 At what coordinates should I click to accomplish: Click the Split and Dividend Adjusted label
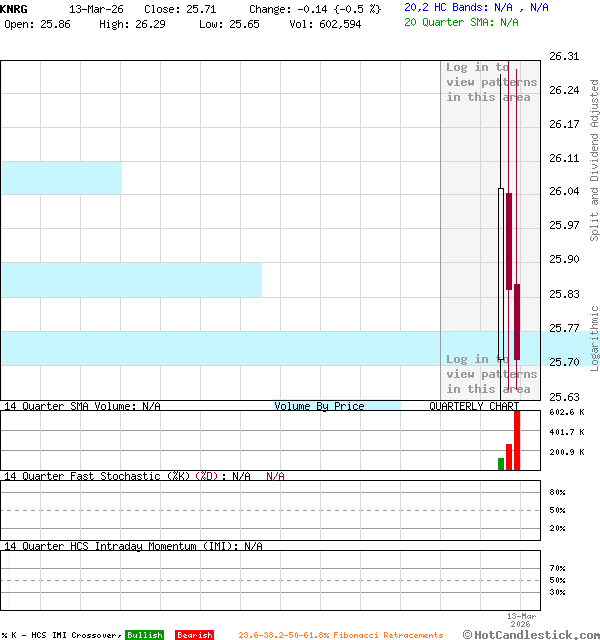pos(594,160)
